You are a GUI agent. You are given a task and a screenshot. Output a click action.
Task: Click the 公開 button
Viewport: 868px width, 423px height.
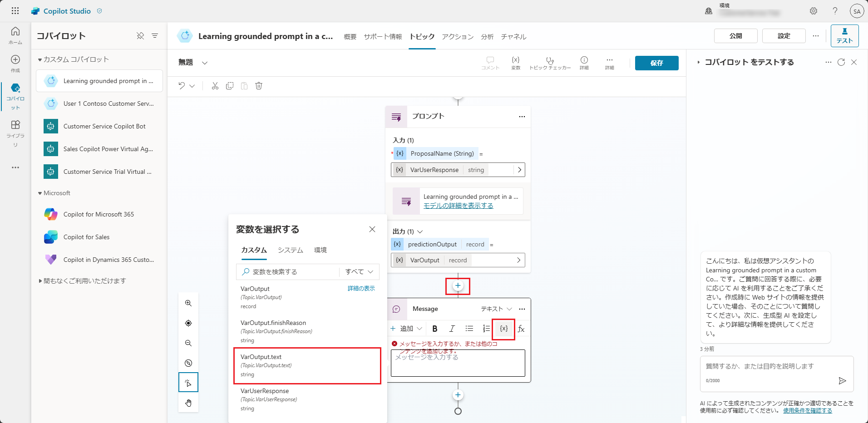pyautogui.click(x=736, y=36)
